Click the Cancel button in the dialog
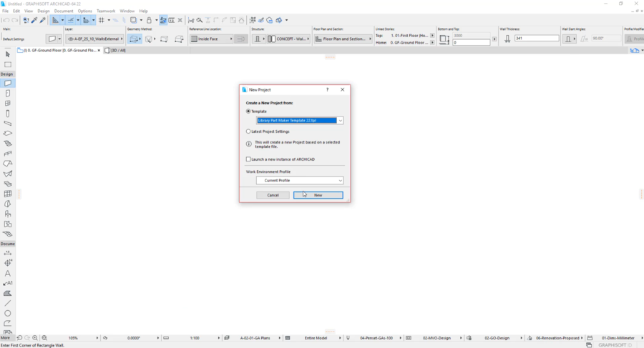The width and height of the screenshot is (644, 348). pos(273,195)
